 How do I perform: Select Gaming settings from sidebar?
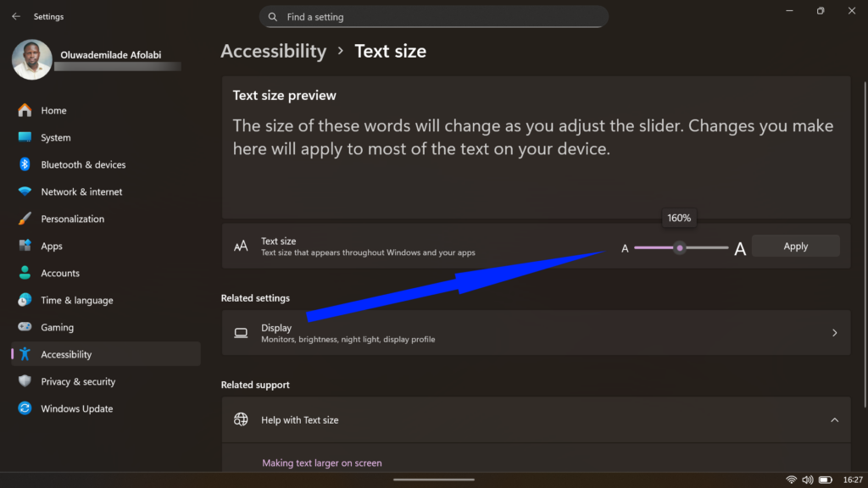(59, 327)
